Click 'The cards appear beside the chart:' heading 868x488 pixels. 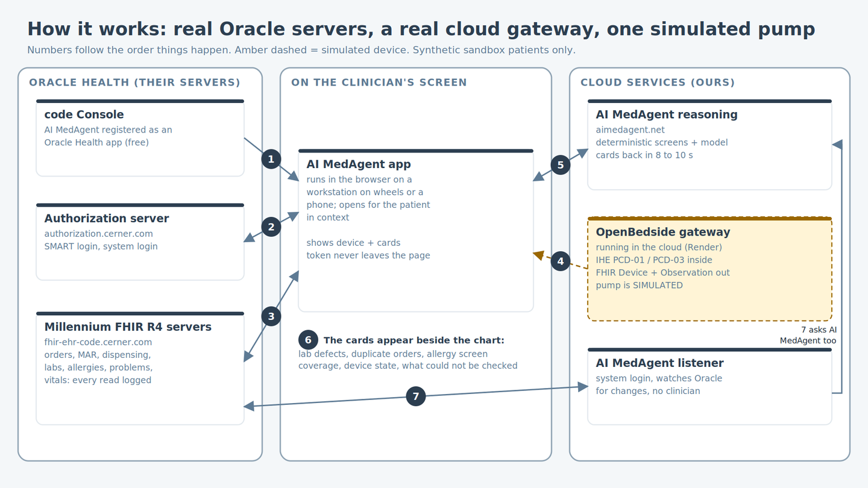(x=414, y=340)
